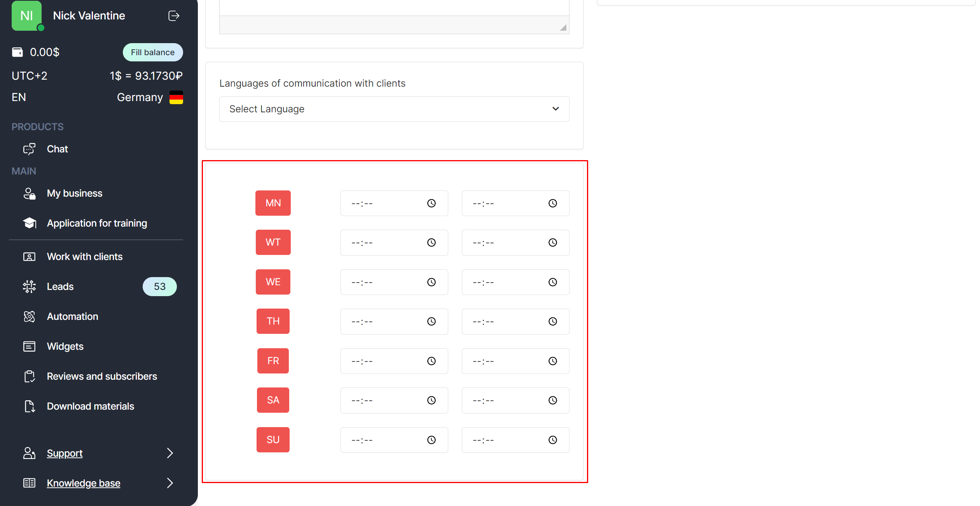This screenshot has width=980, height=506.
Task: Open the Application for training link
Action: tap(97, 223)
